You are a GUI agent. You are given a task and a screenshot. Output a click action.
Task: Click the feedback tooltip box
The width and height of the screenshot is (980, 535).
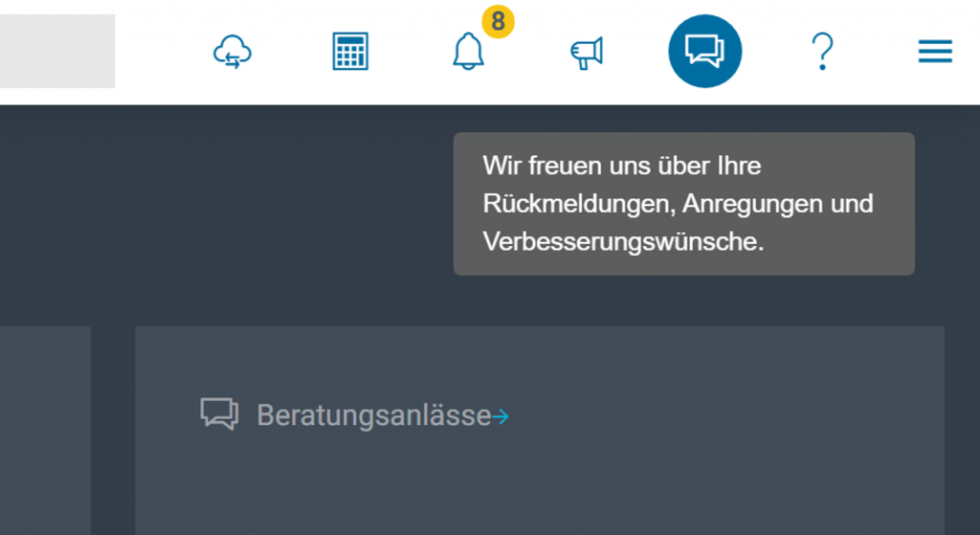(683, 204)
